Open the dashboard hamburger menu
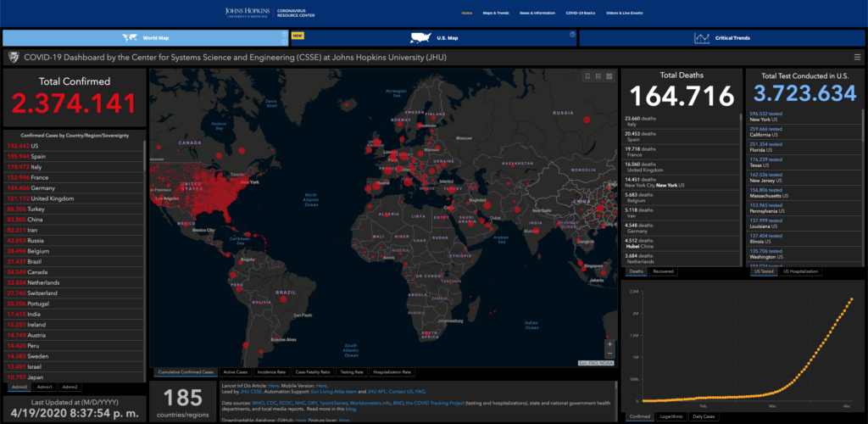 point(857,57)
